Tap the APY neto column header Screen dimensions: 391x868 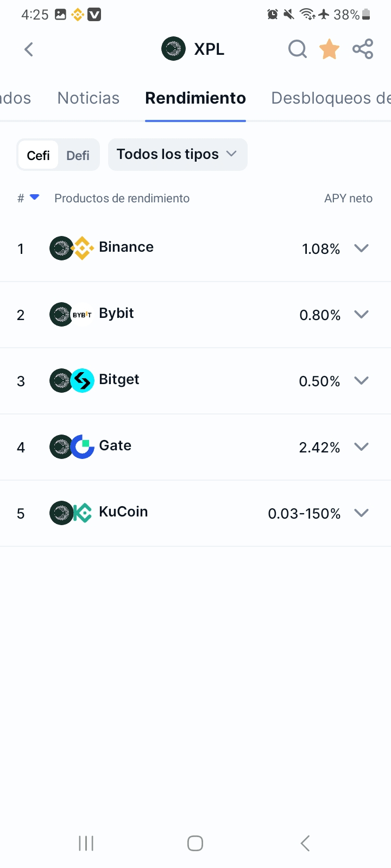[348, 199]
